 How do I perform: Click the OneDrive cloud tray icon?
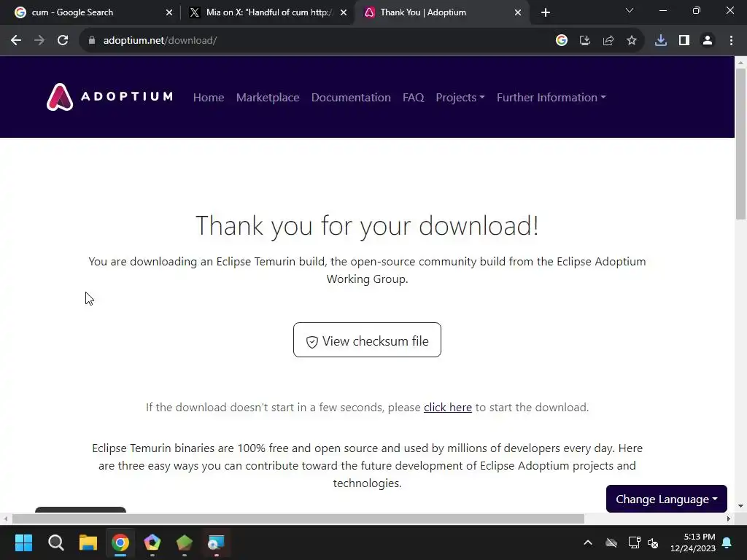pyautogui.click(x=611, y=542)
